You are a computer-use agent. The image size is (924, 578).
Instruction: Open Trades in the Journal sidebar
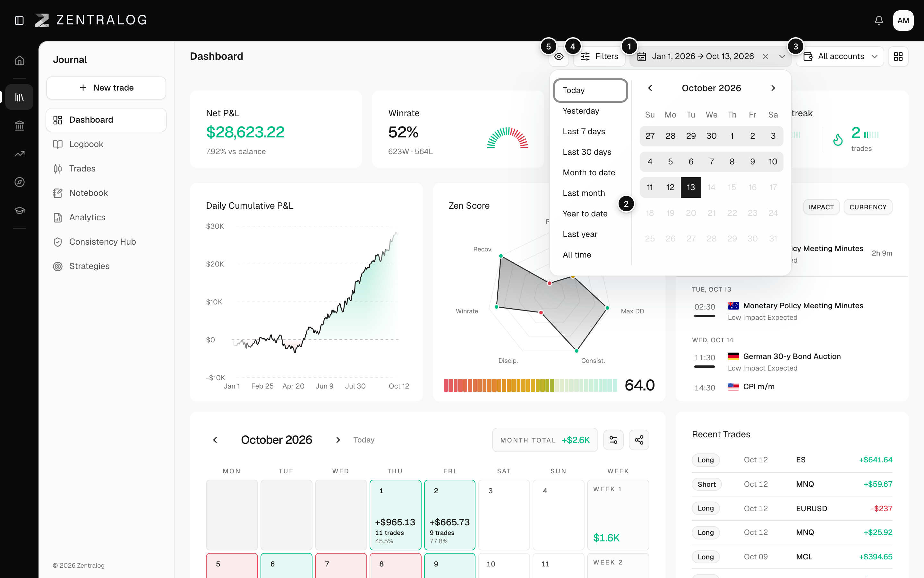tap(106, 169)
